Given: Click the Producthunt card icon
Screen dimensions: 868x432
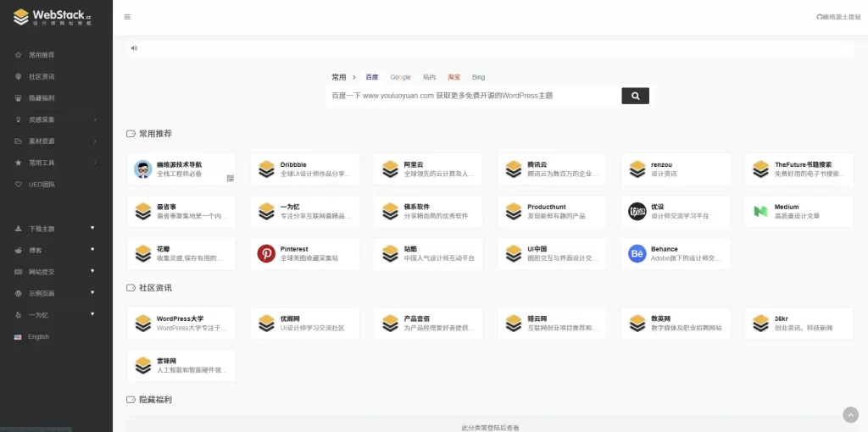Looking at the screenshot, I should [x=514, y=211].
